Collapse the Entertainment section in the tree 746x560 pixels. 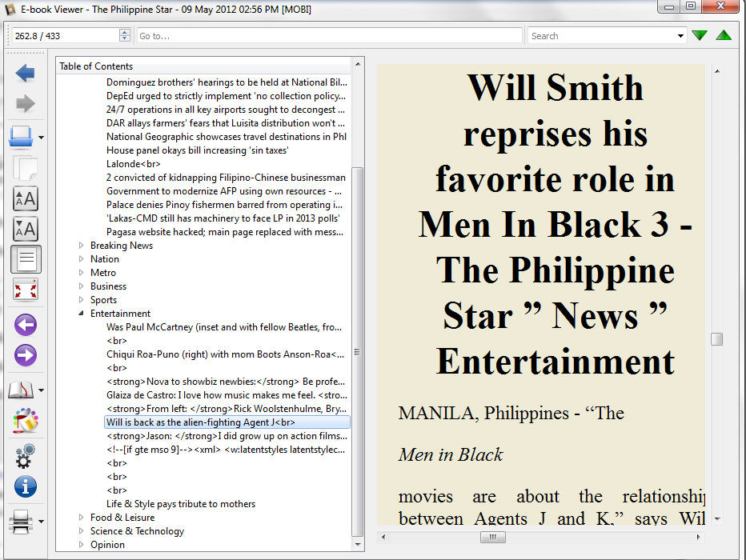click(82, 314)
